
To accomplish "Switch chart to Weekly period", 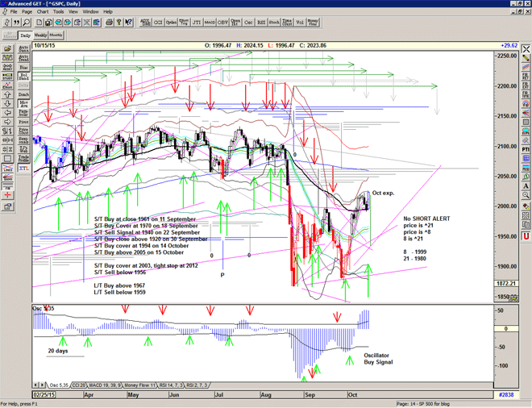I will click(39, 35).
